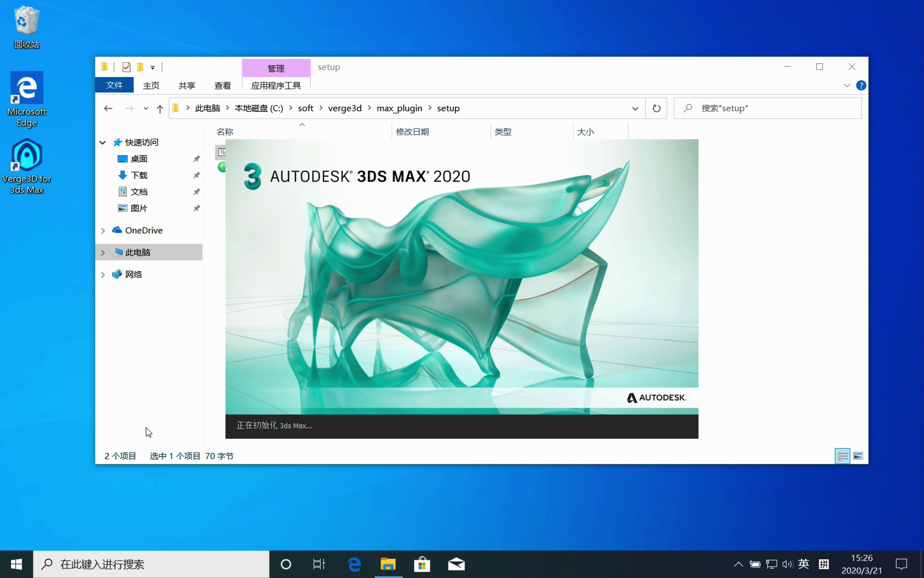Screen dimensions: 924x578
Task: Open Microsoft Edge desktop shortcut
Action: 27,99
